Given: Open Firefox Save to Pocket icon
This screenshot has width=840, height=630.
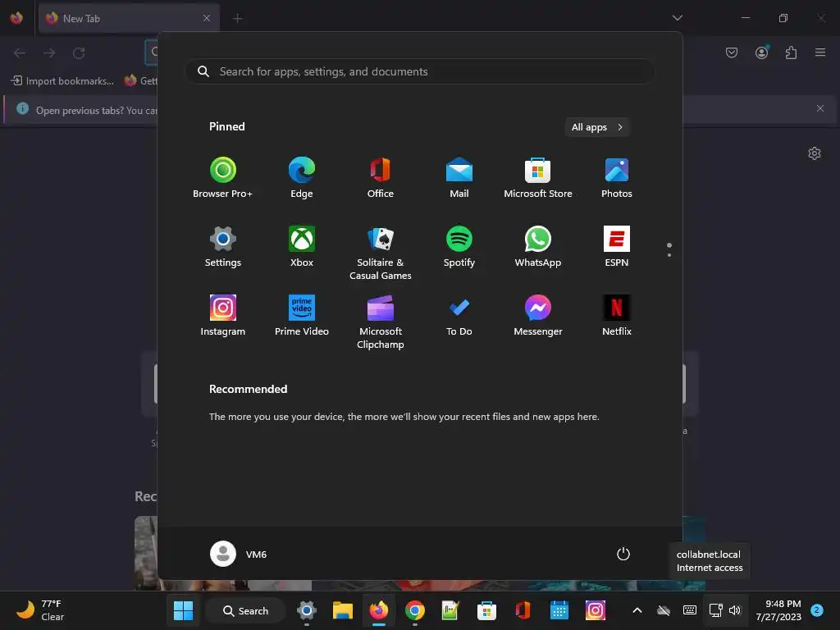Looking at the screenshot, I should tap(731, 52).
